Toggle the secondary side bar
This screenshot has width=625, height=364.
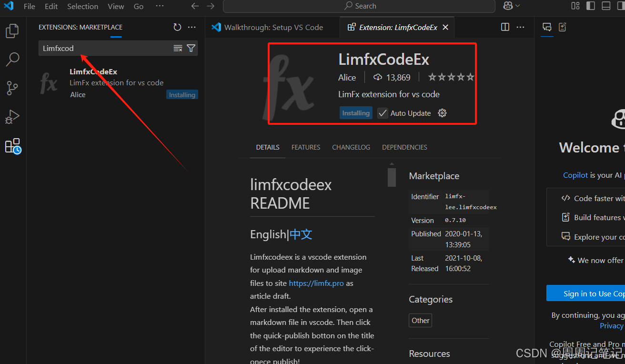[621, 6]
